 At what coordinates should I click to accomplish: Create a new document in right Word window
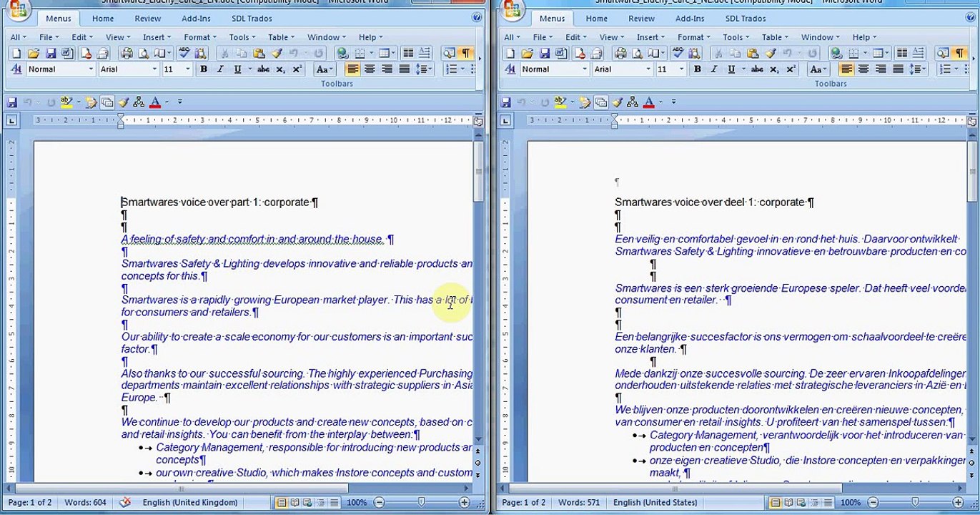point(510,53)
